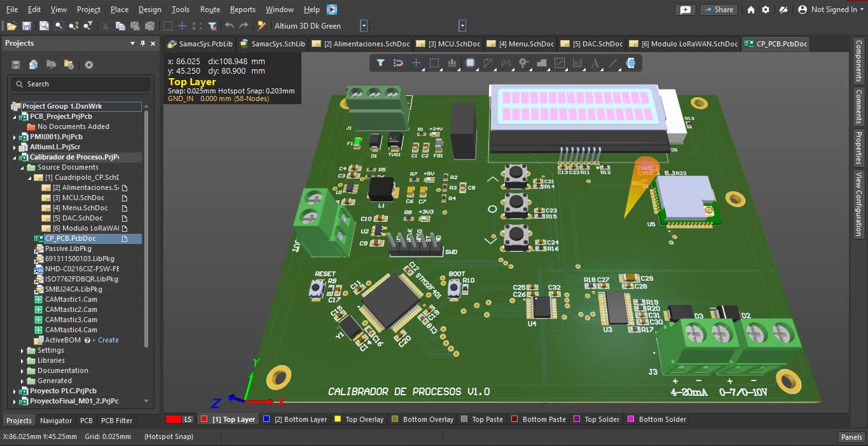
Task: Open the Properties side panel
Action: 858,147
